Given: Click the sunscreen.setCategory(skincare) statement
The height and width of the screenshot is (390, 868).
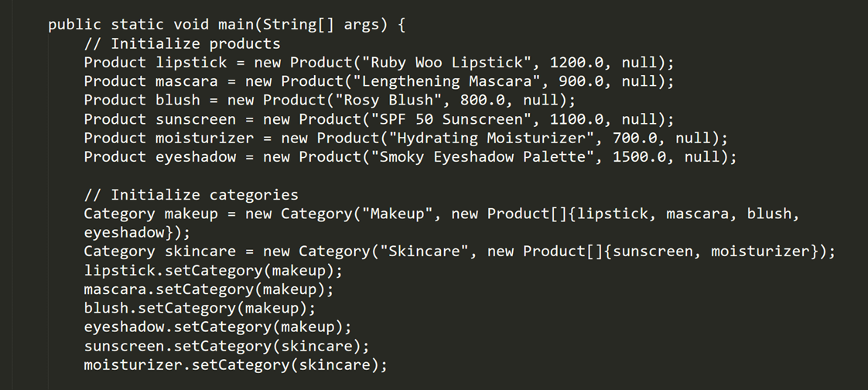Looking at the screenshot, I should point(227,346).
